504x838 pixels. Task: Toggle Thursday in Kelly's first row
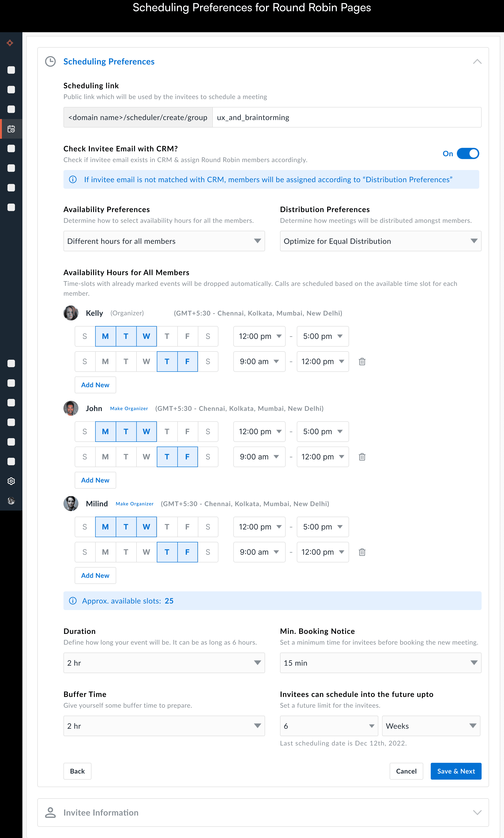167,336
